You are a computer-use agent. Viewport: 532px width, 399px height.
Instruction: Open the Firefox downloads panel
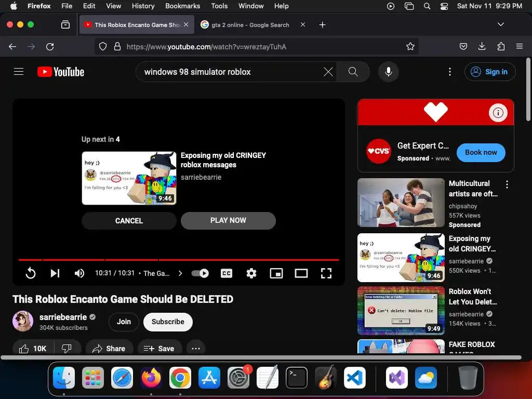[x=482, y=46]
